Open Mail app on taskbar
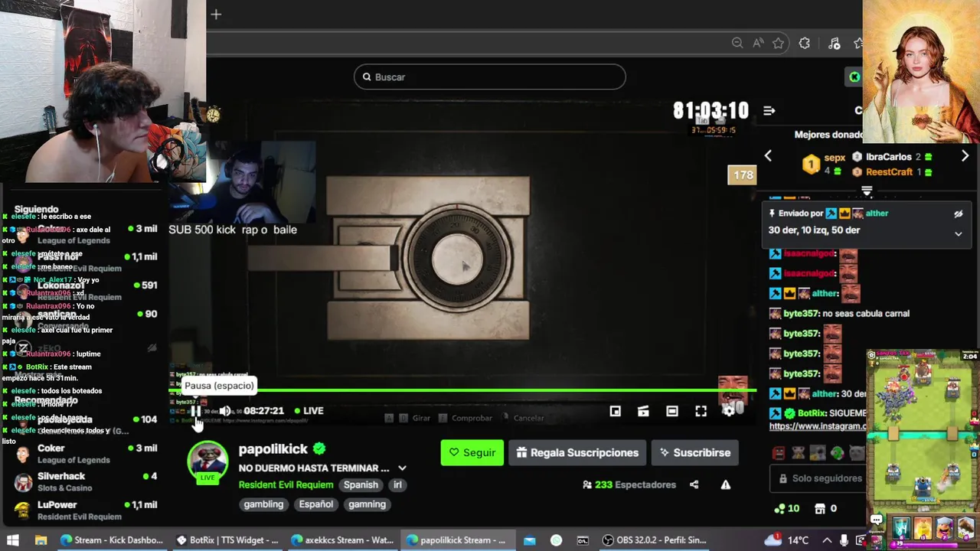 [530, 540]
